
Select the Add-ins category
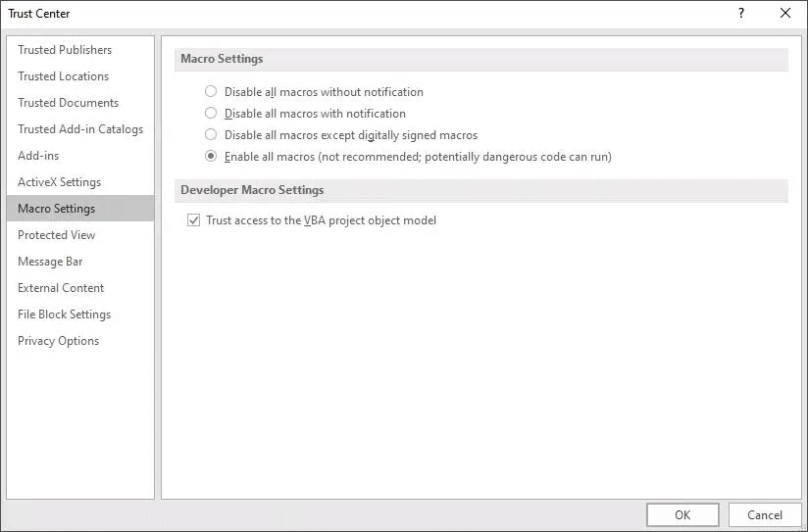(38, 156)
